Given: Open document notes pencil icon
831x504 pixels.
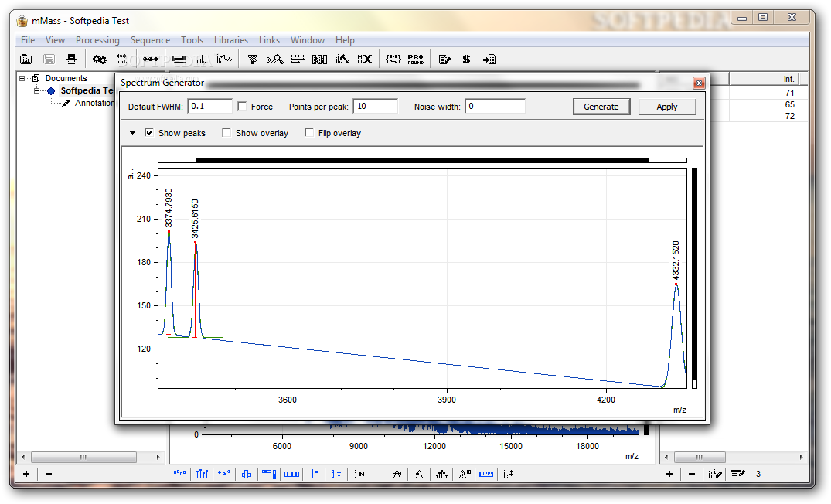Looking at the screenshot, I should click(444, 60).
